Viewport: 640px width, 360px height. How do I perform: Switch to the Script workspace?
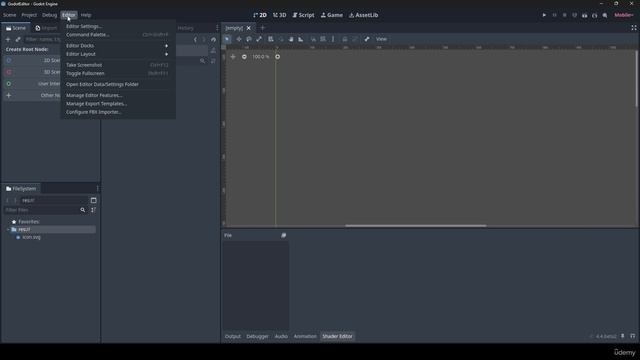point(303,15)
